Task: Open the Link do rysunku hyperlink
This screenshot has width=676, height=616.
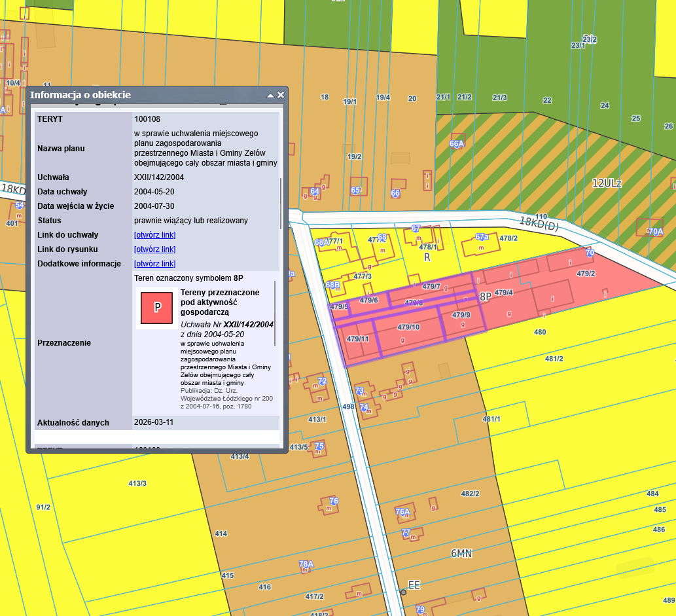Action: coord(154,249)
